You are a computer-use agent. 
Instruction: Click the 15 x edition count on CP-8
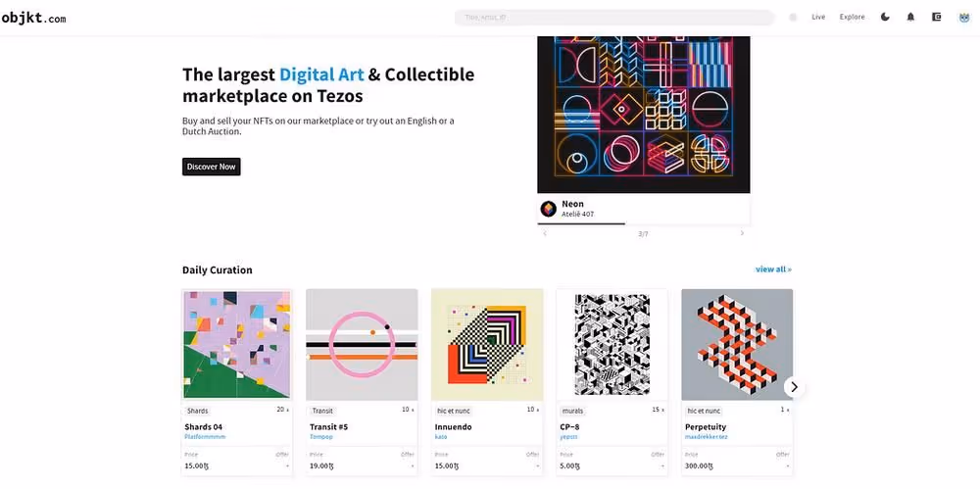(x=658, y=411)
